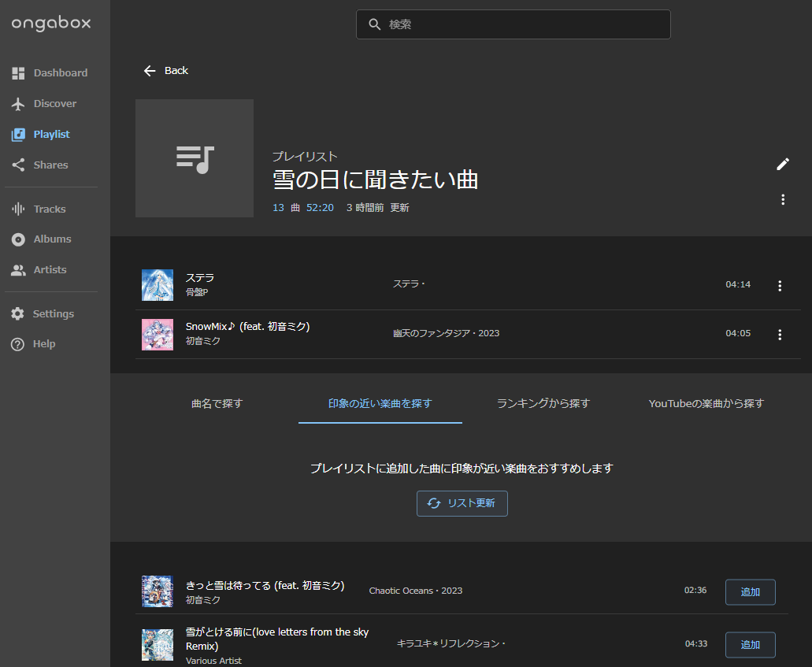812x667 pixels.
Task: Select the ランキングから探す tab
Action: (543, 402)
